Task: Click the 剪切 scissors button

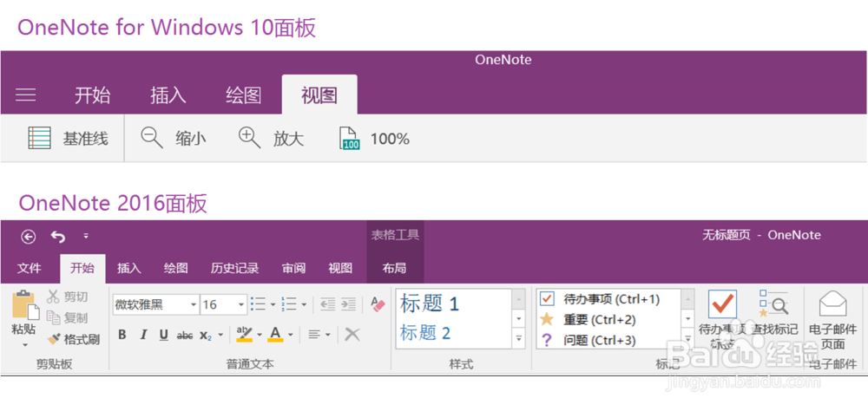Action: 68,297
